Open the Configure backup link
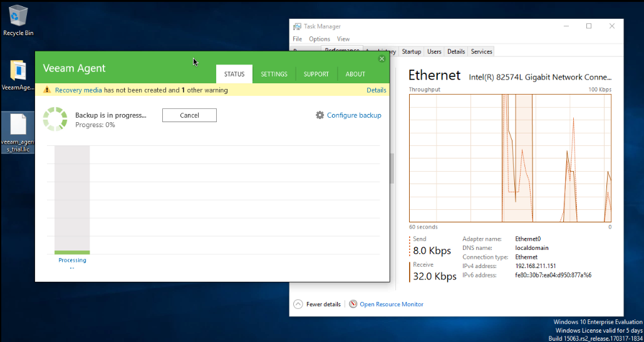644x342 pixels. click(x=354, y=115)
